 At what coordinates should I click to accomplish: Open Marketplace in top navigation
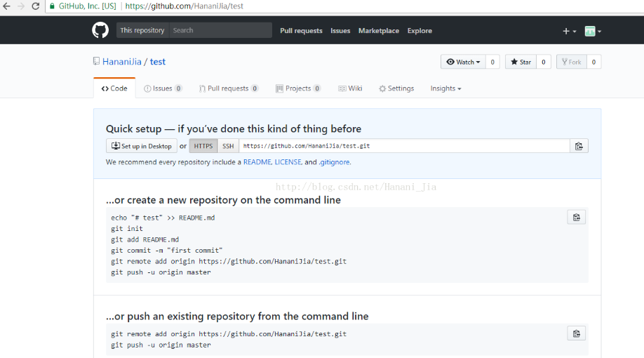click(x=379, y=31)
